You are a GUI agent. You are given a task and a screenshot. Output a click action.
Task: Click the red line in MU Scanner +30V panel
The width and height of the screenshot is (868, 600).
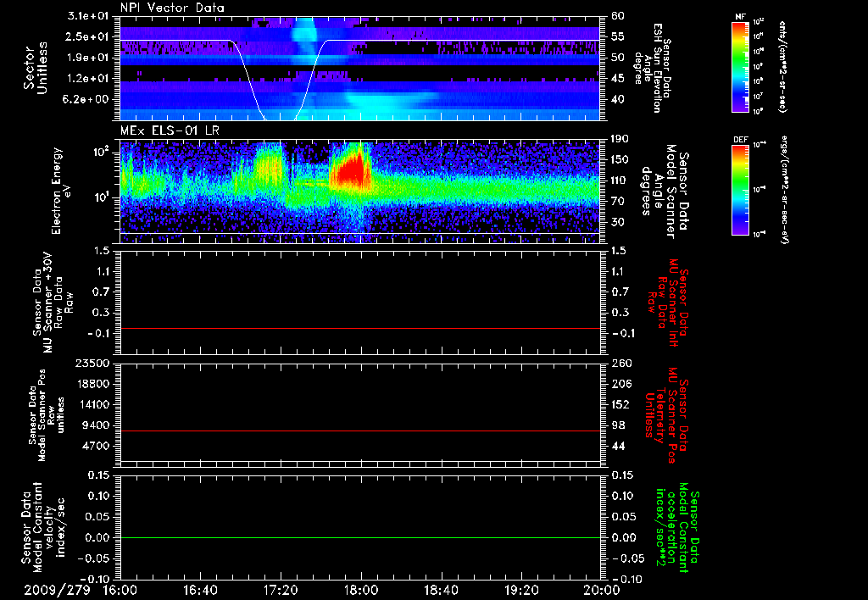(359, 328)
